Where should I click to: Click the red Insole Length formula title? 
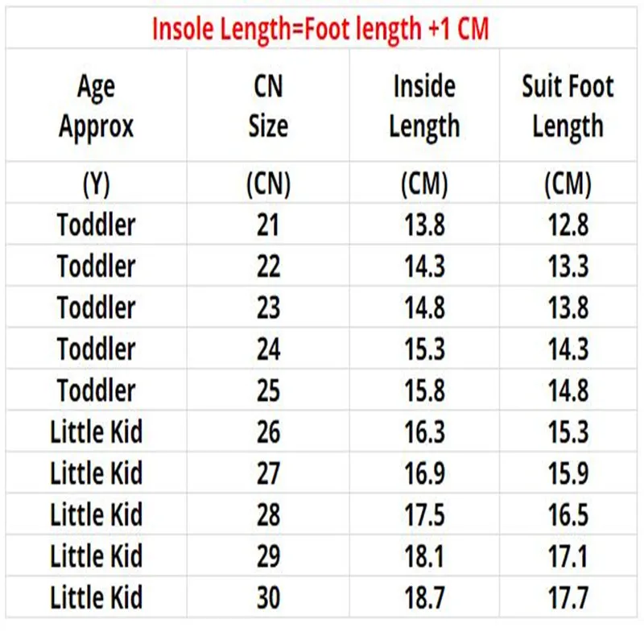click(320, 29)
